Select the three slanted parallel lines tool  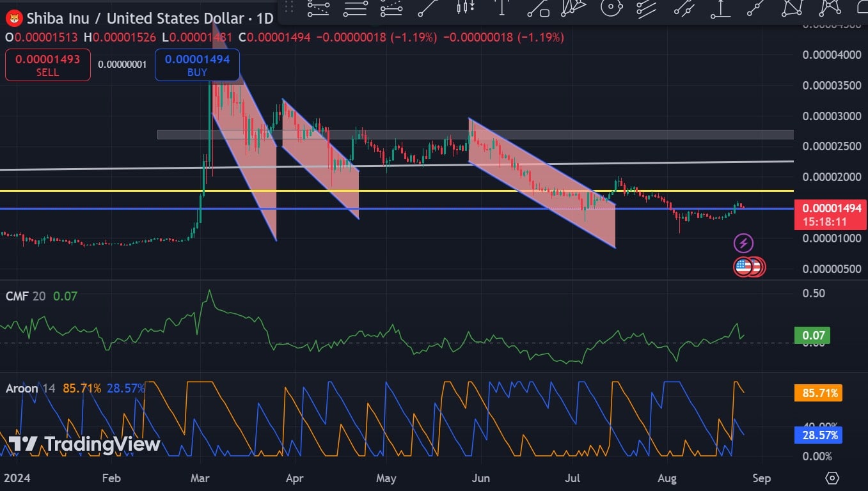click(x=647, y=8)
